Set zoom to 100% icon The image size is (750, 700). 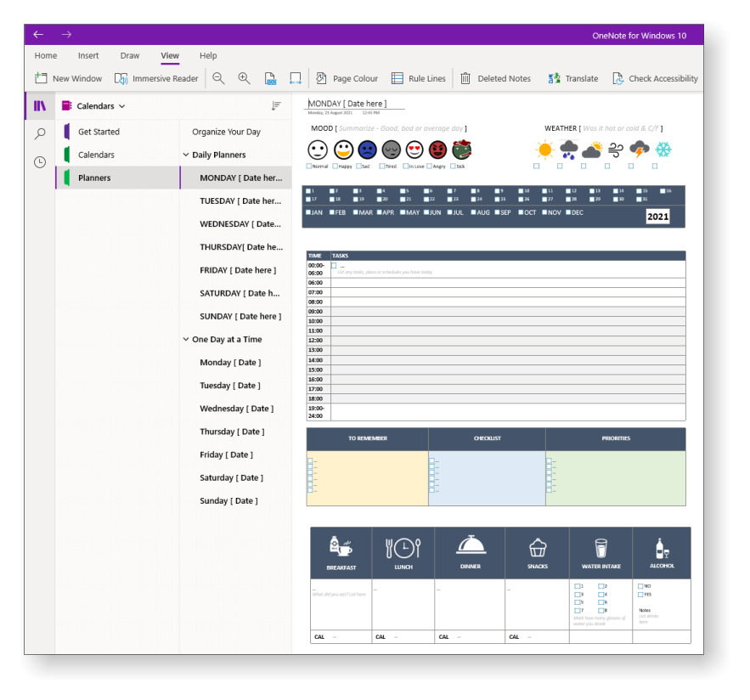tap(270, 78)
